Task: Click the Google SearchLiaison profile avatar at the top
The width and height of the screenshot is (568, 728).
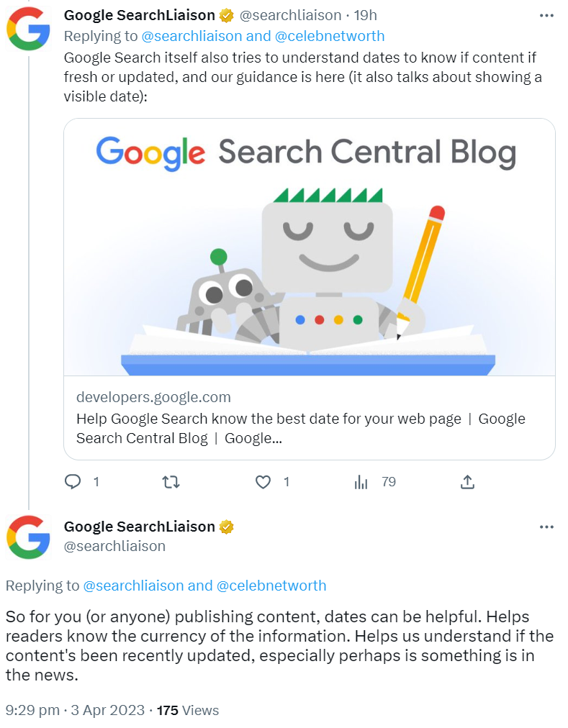Action: pyautogui.click(x=29, y=29)
